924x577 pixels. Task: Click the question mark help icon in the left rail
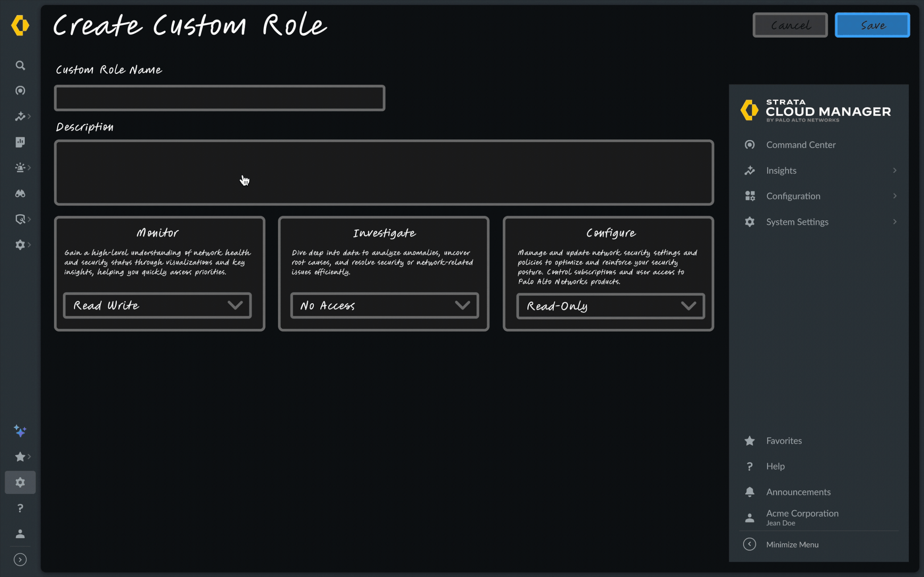pos(20,508)
